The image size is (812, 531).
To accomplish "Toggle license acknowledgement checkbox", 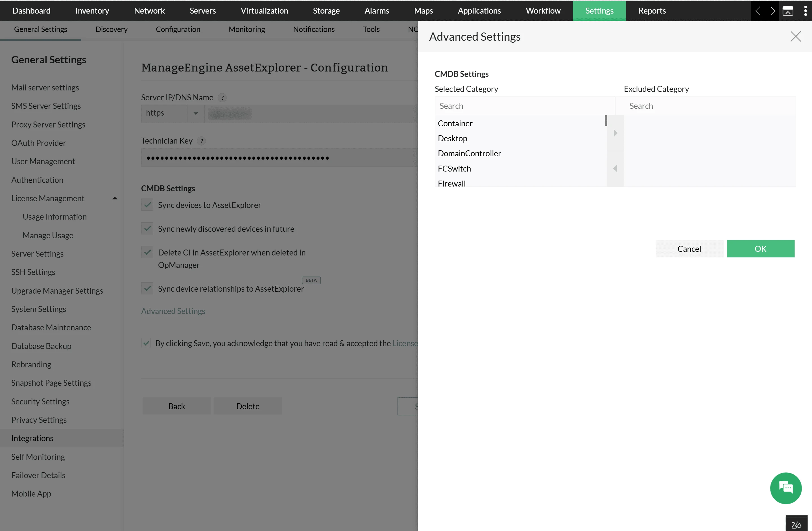I will click(146, 343).
